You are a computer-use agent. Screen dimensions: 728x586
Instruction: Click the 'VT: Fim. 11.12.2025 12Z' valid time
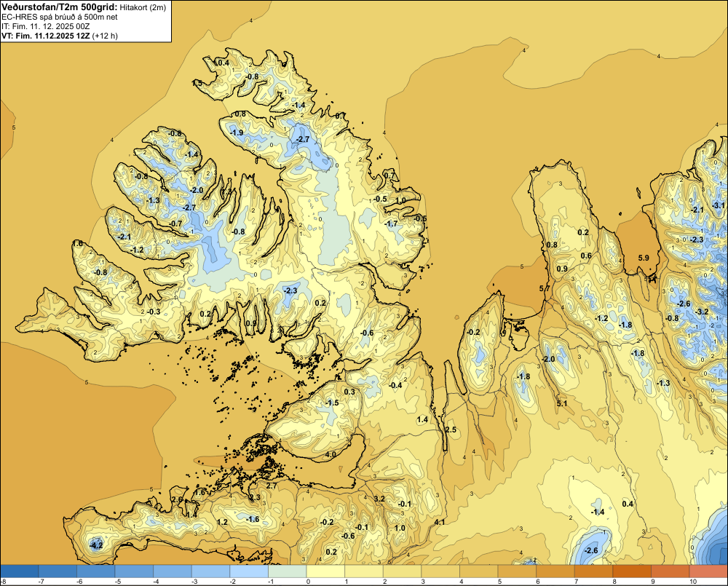pos(46,36)
